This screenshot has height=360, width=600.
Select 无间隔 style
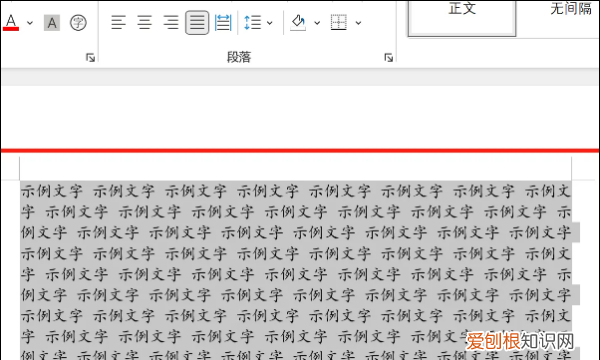pyautogui.click(x=571, y=8)
